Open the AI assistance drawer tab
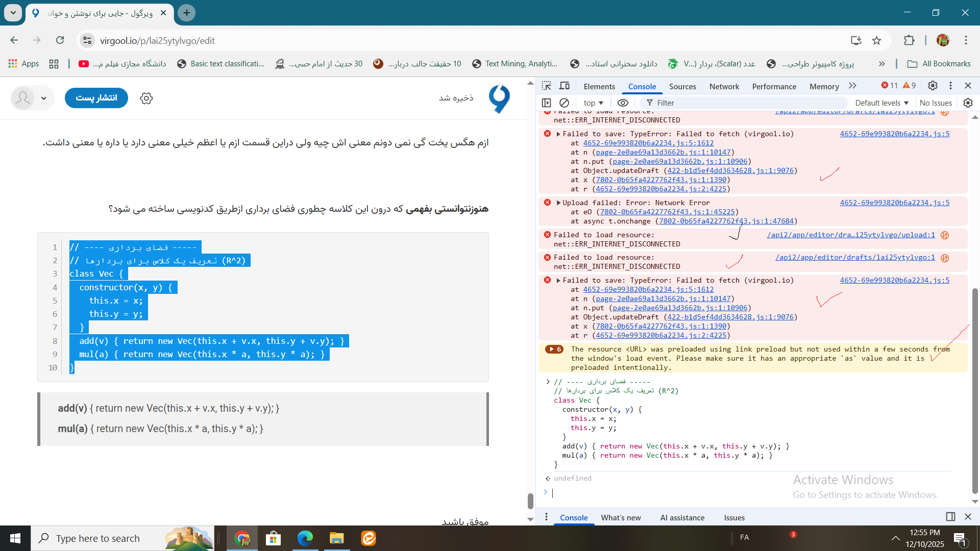 pos(682,517)
